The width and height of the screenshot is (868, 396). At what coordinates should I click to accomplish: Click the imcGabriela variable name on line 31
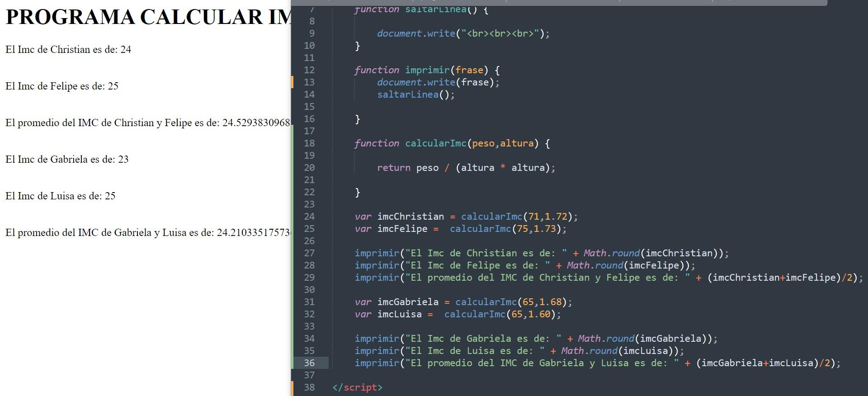point(408,302)
